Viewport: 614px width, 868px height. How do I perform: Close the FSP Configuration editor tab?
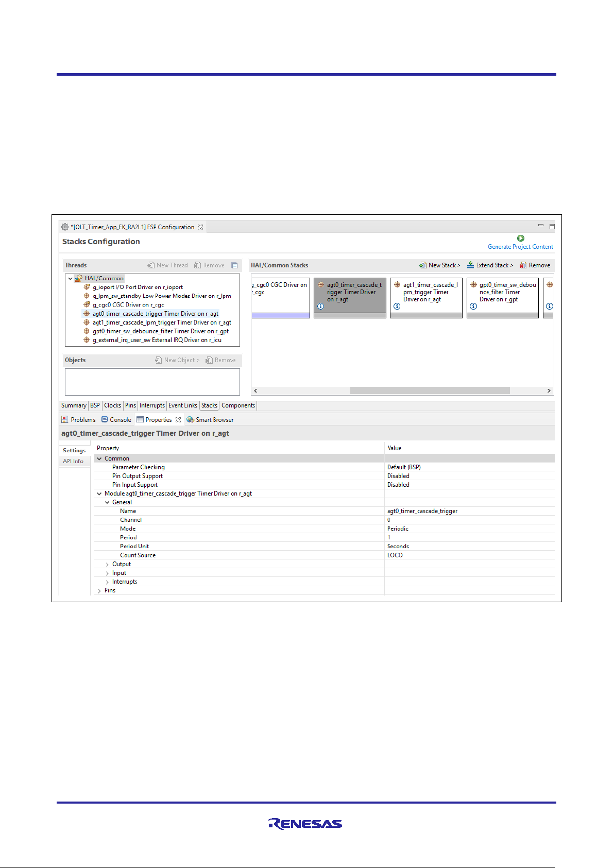pos(200,227)
